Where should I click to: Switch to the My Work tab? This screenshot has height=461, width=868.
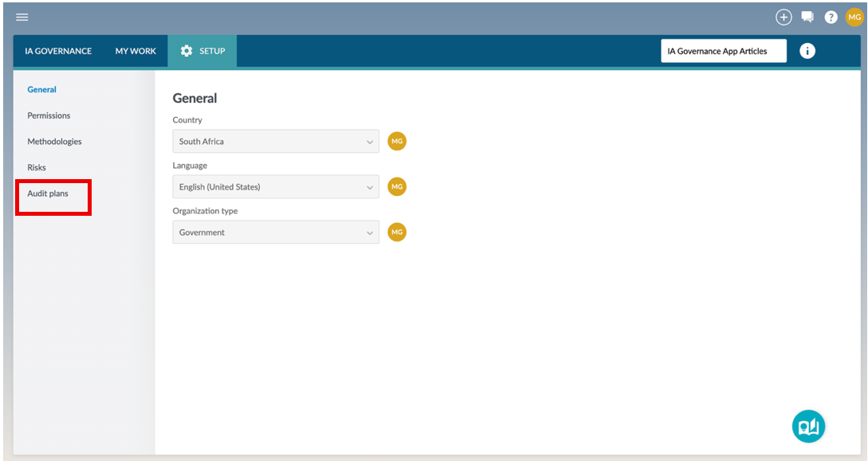click(x=136, y=51)
